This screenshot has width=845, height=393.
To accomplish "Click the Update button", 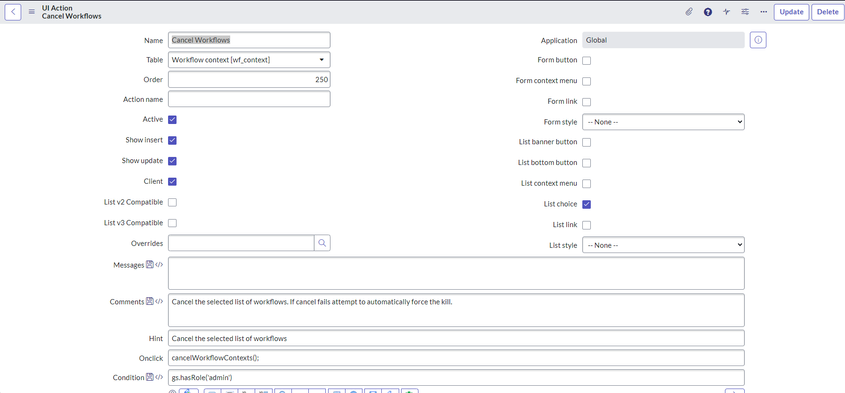I will click(x=791, y=12).
